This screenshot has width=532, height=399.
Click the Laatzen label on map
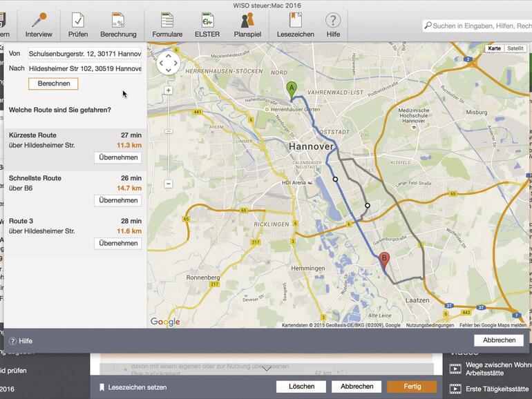pos(417,300)
